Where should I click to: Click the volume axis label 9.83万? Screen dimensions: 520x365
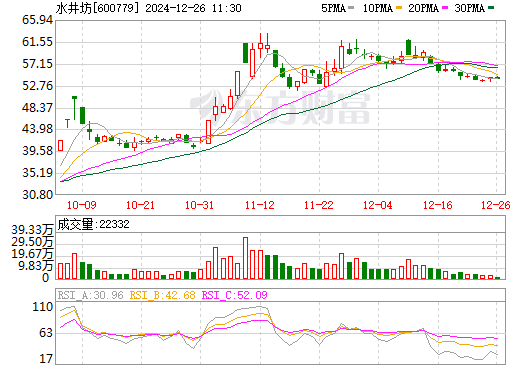point(35,266)
